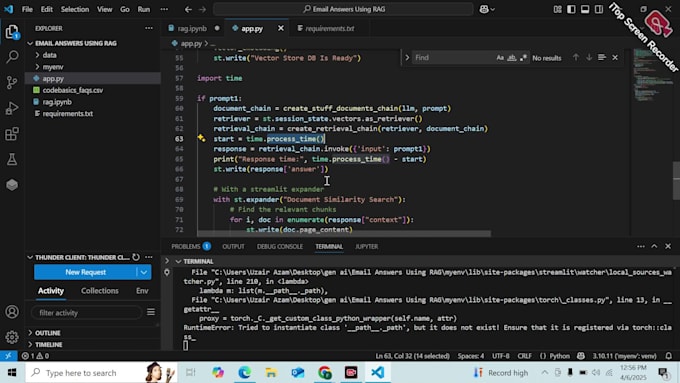Open the File menu
This screenshot has height=383, width=680.
click(x=27, y=9)
